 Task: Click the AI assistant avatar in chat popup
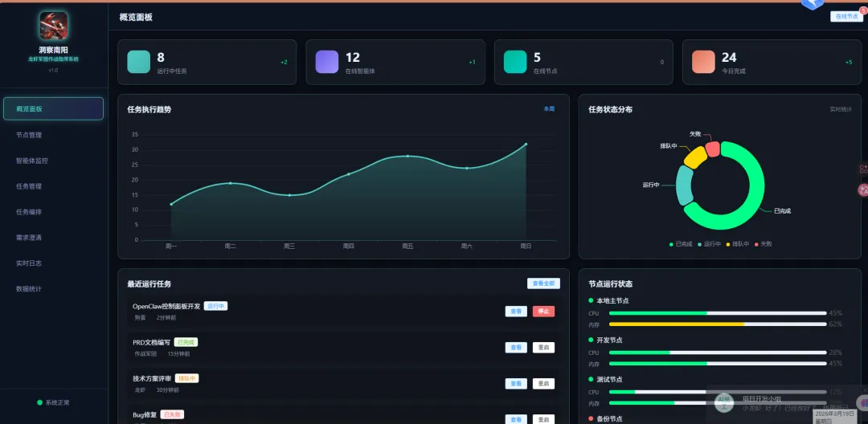point(724,402)
